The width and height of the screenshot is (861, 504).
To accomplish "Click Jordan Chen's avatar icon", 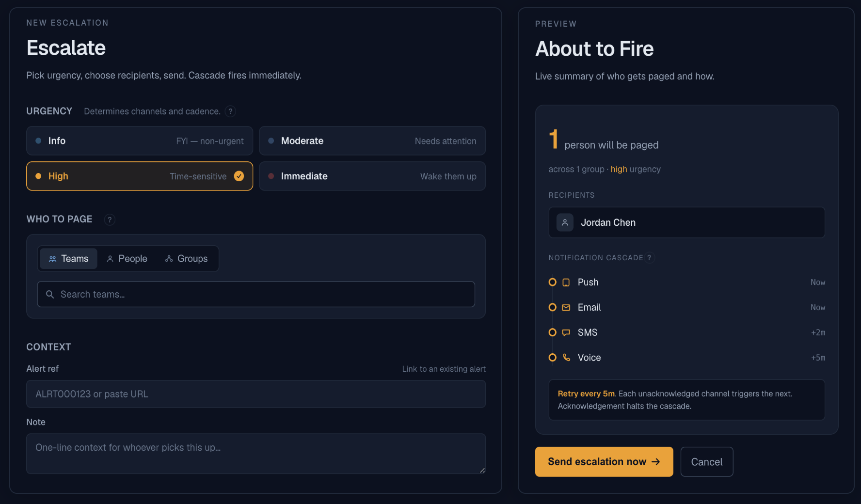I will point(565,222).
